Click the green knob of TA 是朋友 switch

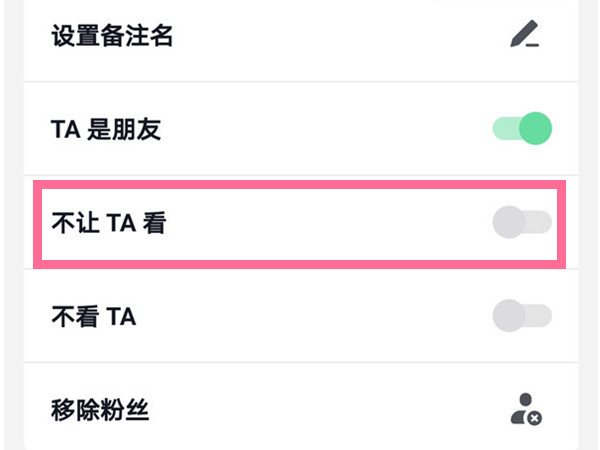pyautogui.click(x=537, y=129)
